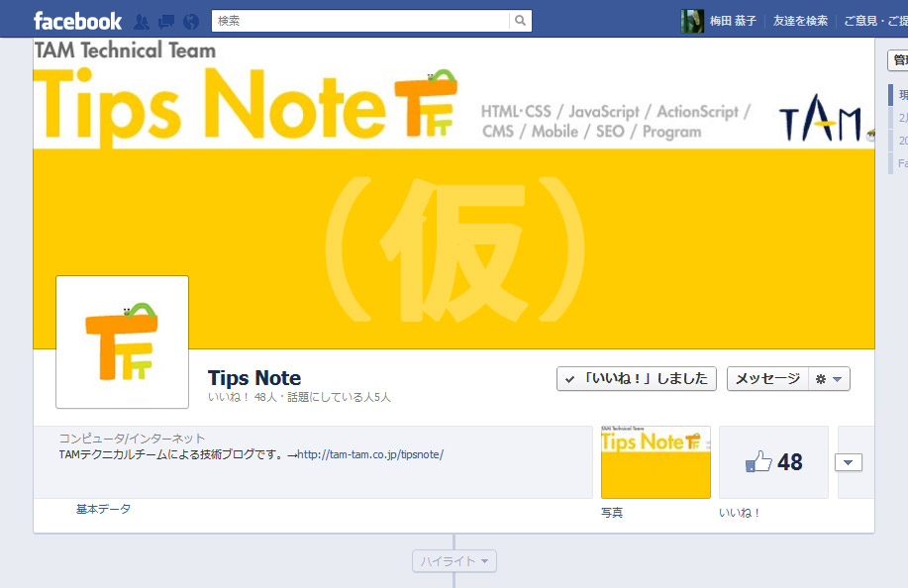Open the ハイライト dropdown

(x=454, y=561)
